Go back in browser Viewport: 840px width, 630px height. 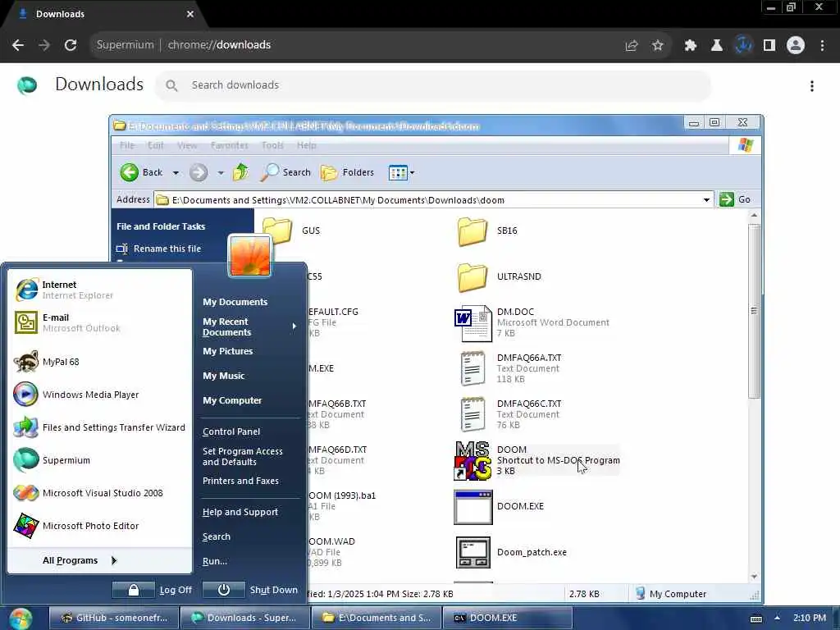click(18, 45)
